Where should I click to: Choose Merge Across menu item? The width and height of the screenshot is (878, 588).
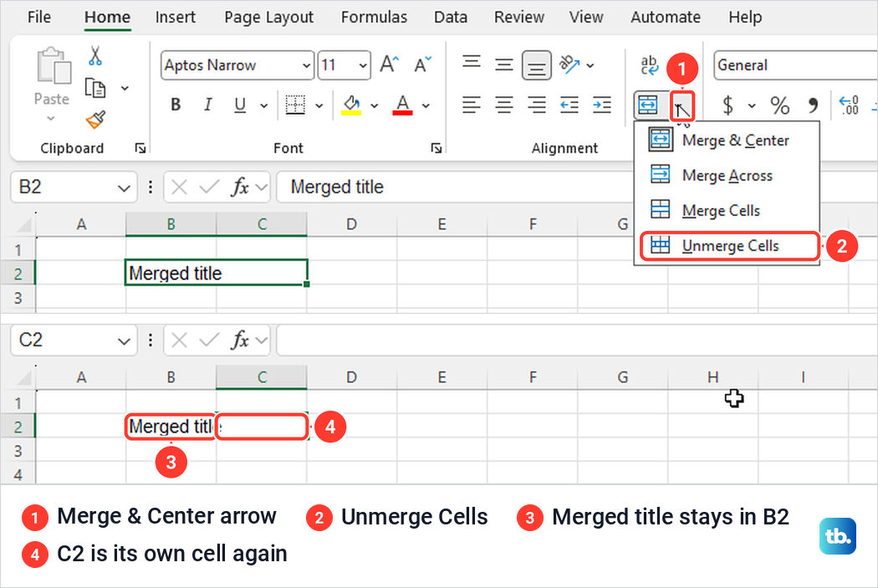pos(727,176)
